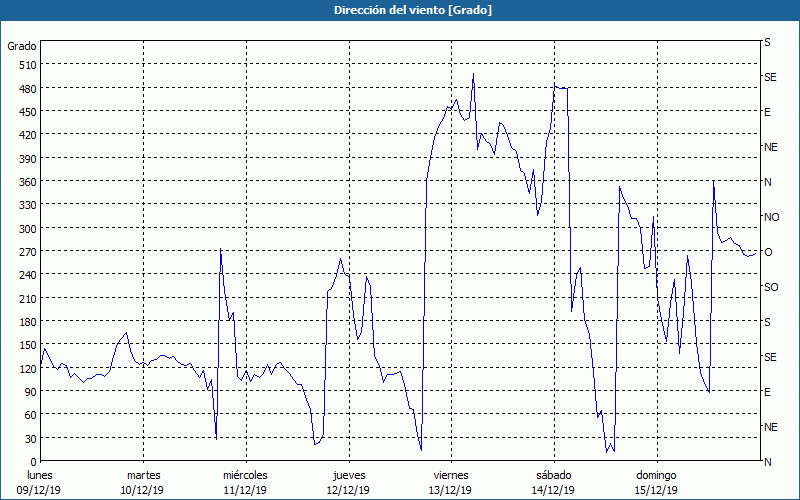Click the 180 degree axis label
The image size is (800, 500).
pyautogui.click(x=28, y=322)
